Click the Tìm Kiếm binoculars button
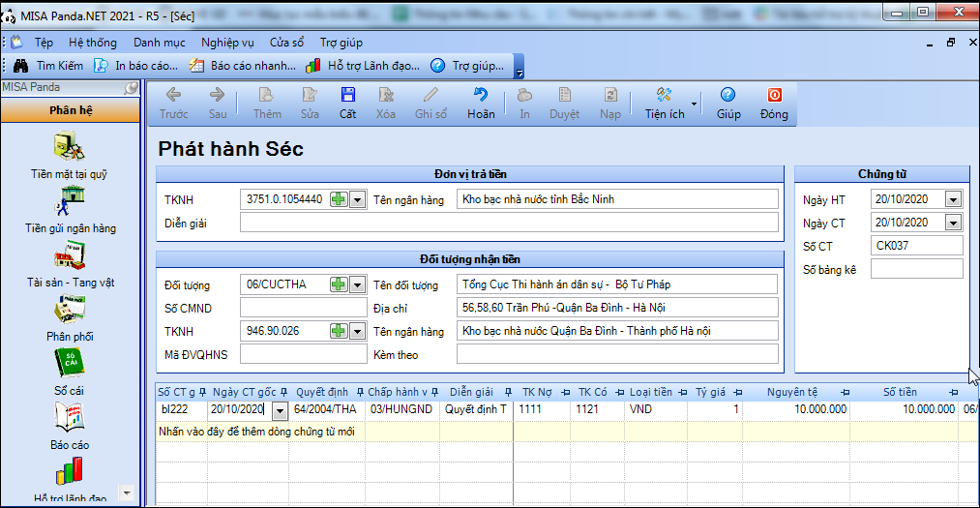The height and width of the screenshot is (508, 980). (48, 66)
